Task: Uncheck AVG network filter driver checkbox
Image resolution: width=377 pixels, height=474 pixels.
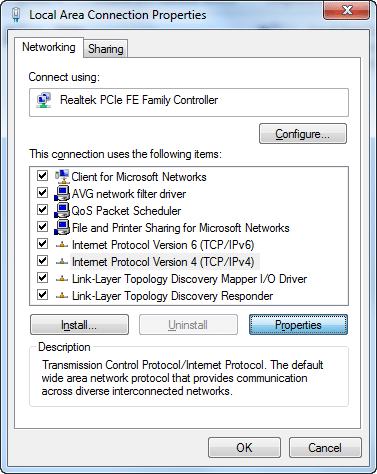Action: [42, 192]
